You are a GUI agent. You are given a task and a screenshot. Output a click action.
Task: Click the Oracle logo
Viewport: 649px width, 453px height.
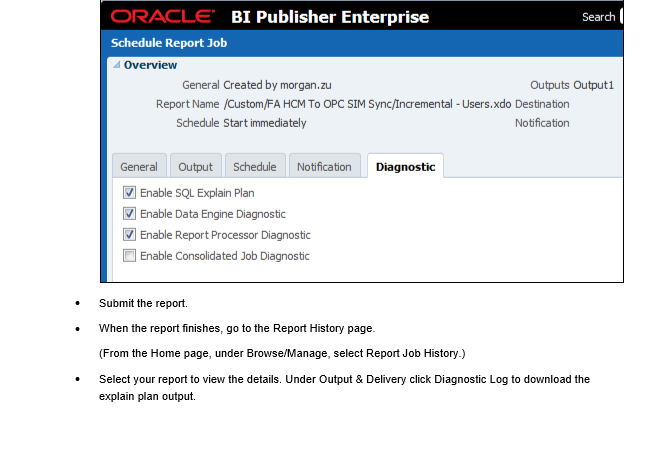[x=162, y=17]
